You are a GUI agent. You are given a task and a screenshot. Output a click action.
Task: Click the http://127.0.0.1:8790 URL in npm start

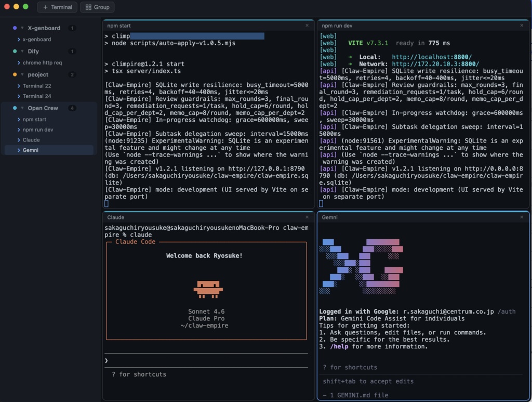tap(267, 168)
